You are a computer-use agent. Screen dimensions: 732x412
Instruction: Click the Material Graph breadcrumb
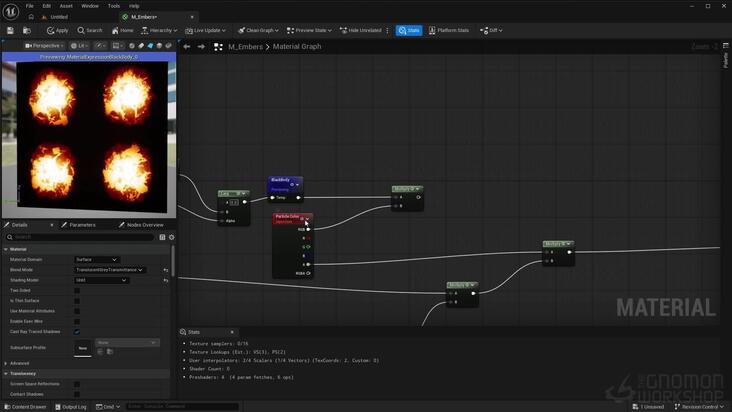click(297, 47)
